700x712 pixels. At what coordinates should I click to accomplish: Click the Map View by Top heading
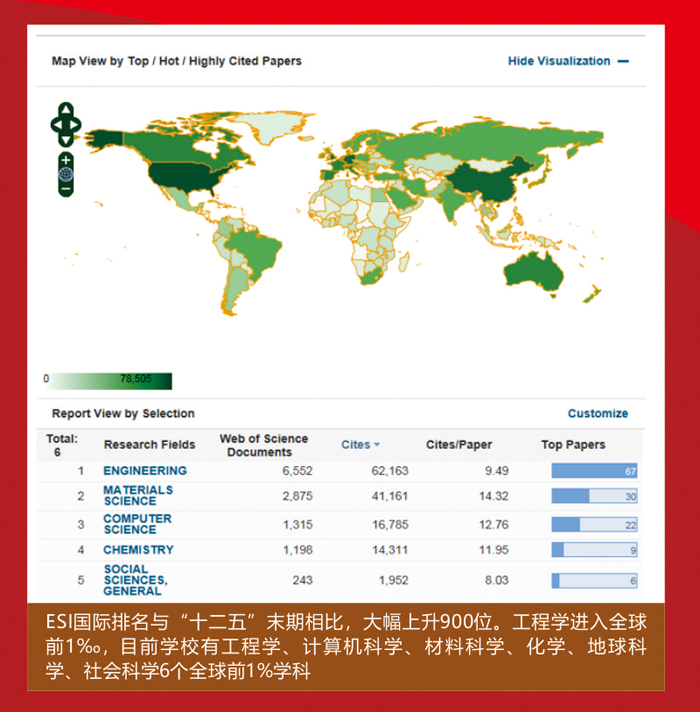176,61
